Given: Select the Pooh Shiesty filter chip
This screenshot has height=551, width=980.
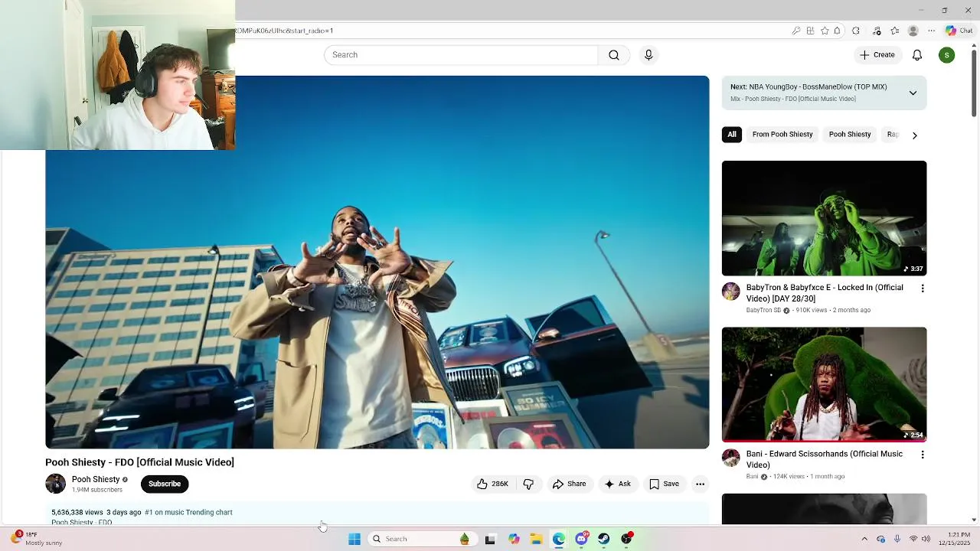Looking at the screenshot, I should pos(850,135).
